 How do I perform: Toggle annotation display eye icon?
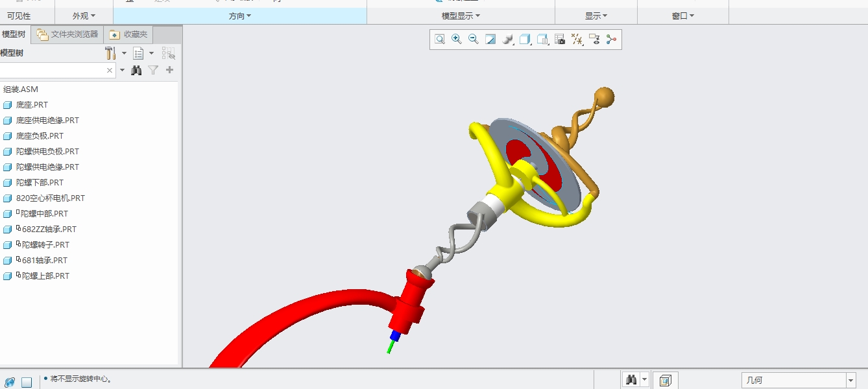tap(594, 40)
